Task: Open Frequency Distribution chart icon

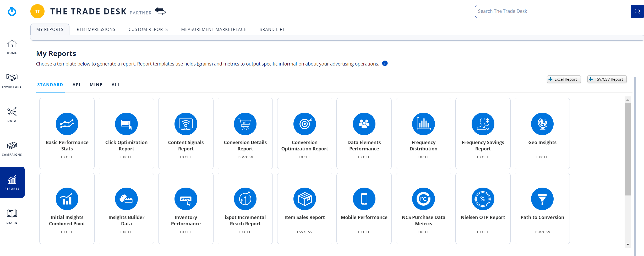Action: click(x=423, y=124)
